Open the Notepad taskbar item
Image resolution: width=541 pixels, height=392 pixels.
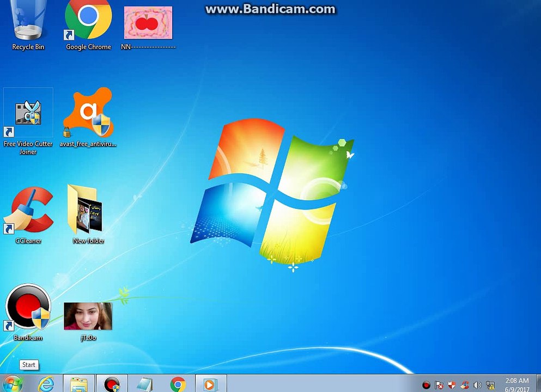coord(144,384)
